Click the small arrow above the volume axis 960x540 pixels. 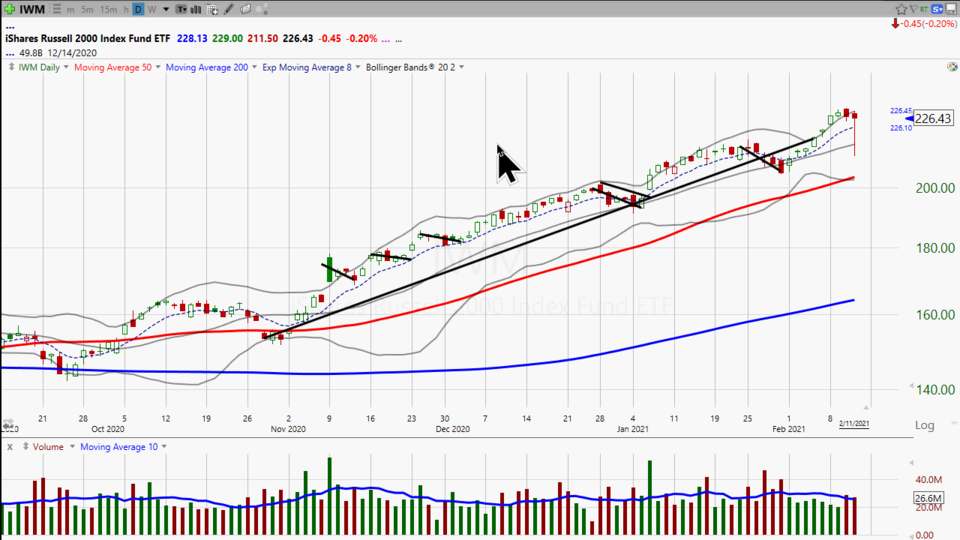point(912,462)
